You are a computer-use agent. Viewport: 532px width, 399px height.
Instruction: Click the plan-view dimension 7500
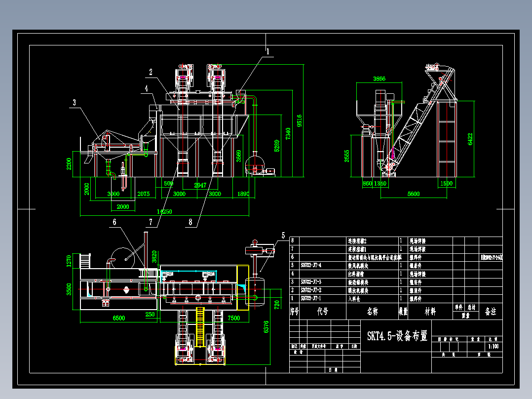pos(234,318)
